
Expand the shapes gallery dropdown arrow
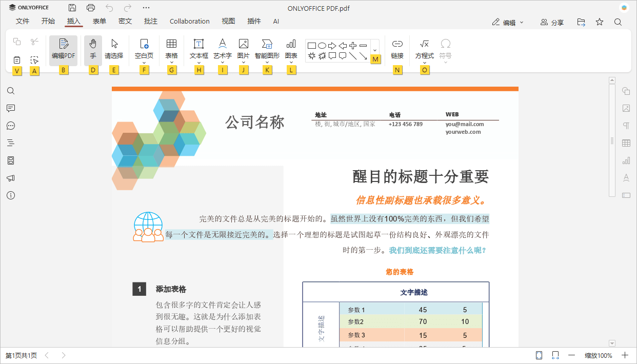point(374,50)
